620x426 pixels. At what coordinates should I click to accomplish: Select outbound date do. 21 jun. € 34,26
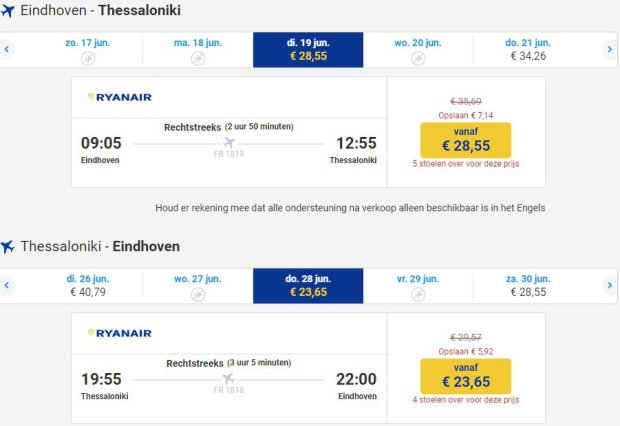click(x=528, y=49)
